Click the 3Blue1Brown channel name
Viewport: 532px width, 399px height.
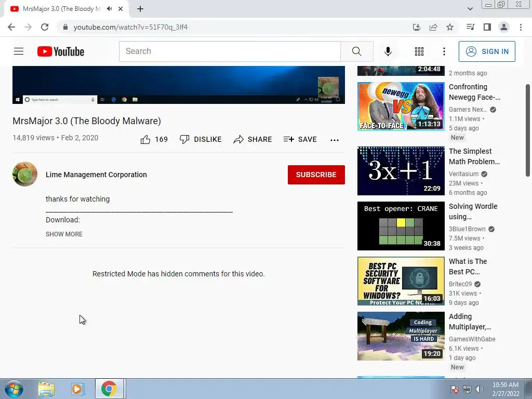pos(467,229)
